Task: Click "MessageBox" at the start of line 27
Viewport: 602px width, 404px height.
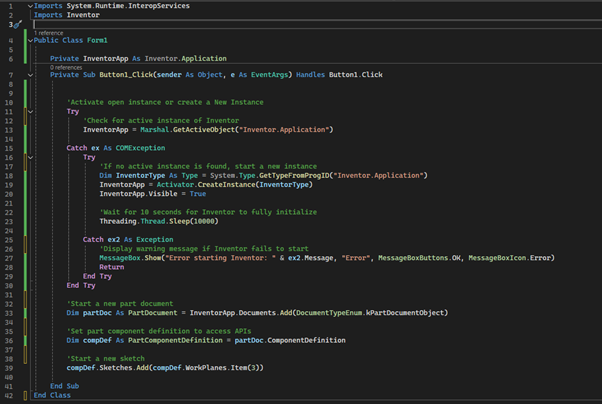Action: point(120,258)
